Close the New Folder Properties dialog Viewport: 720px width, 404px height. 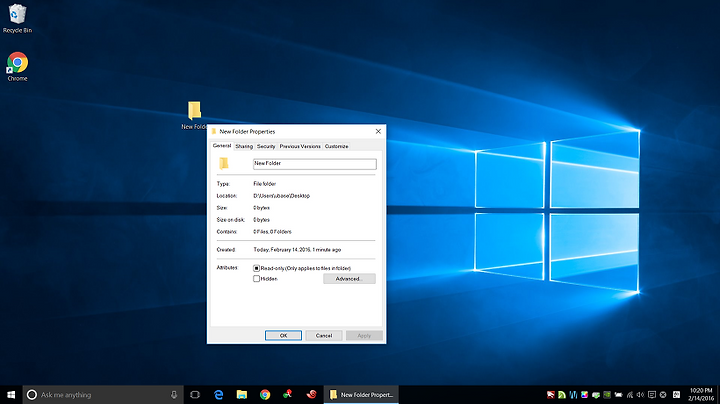pyautogui.click(x=378, y=131)
